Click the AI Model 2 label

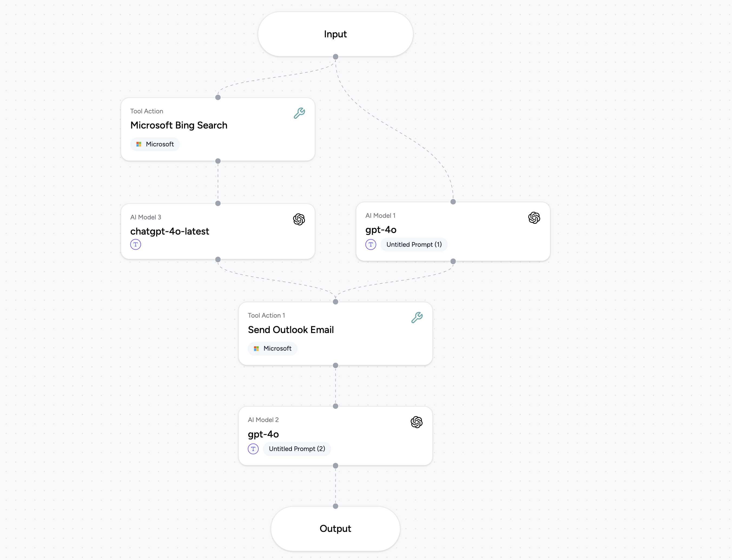[263, 420]
